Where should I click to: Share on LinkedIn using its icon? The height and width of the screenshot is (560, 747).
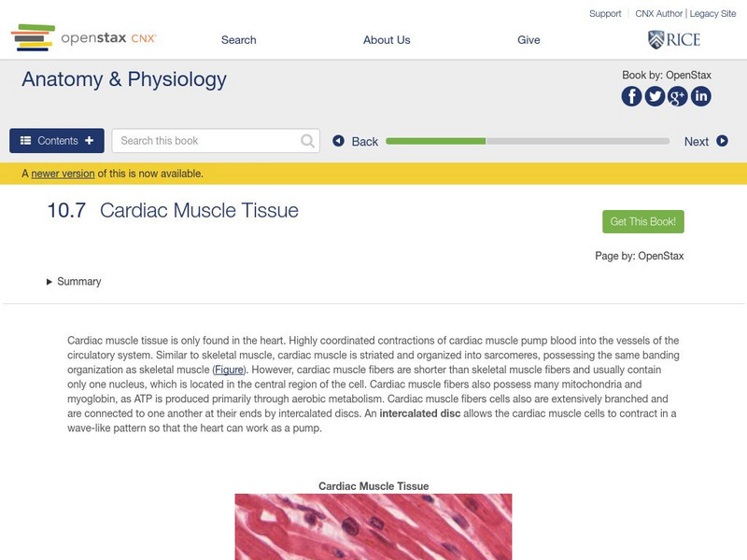point(700,96)
